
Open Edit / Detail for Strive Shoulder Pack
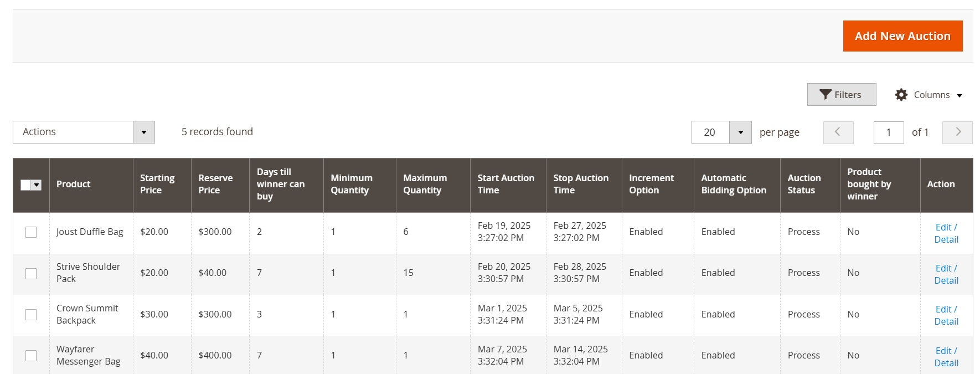[x=946, y=274]
